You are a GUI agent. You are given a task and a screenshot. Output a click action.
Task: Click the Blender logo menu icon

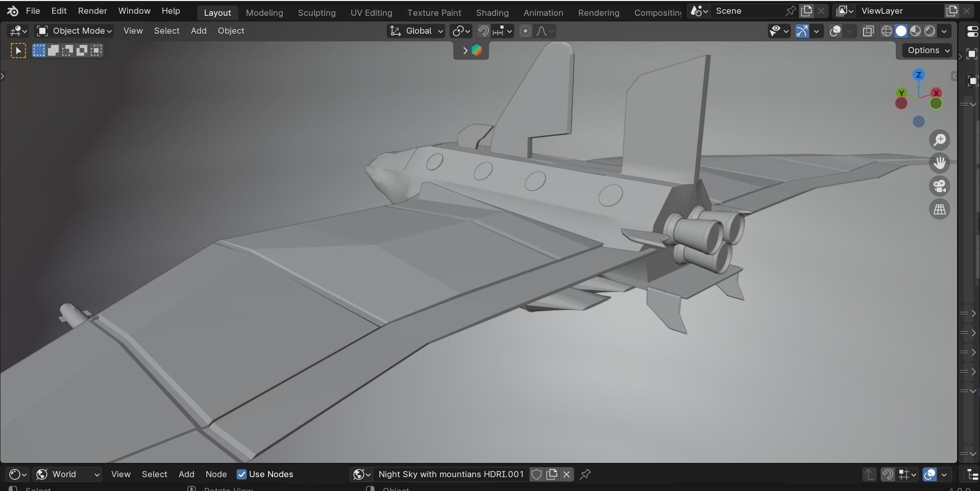pos(13,11)
